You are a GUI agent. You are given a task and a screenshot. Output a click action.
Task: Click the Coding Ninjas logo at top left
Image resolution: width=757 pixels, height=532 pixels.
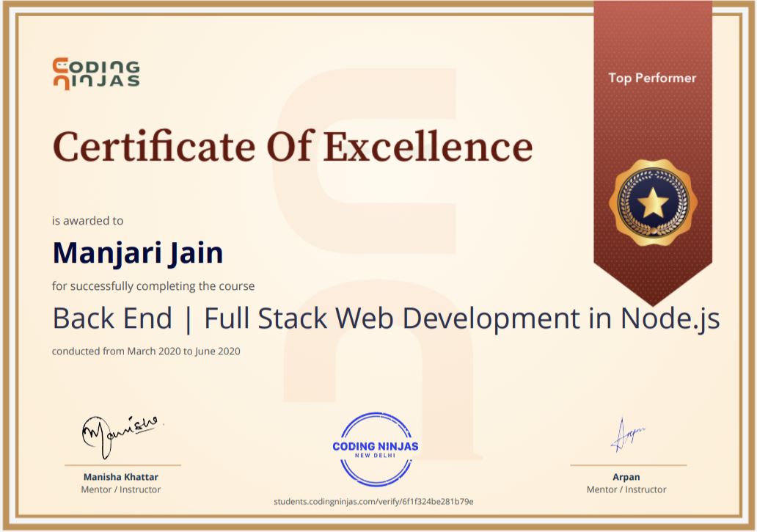click(x=96, y=73)
